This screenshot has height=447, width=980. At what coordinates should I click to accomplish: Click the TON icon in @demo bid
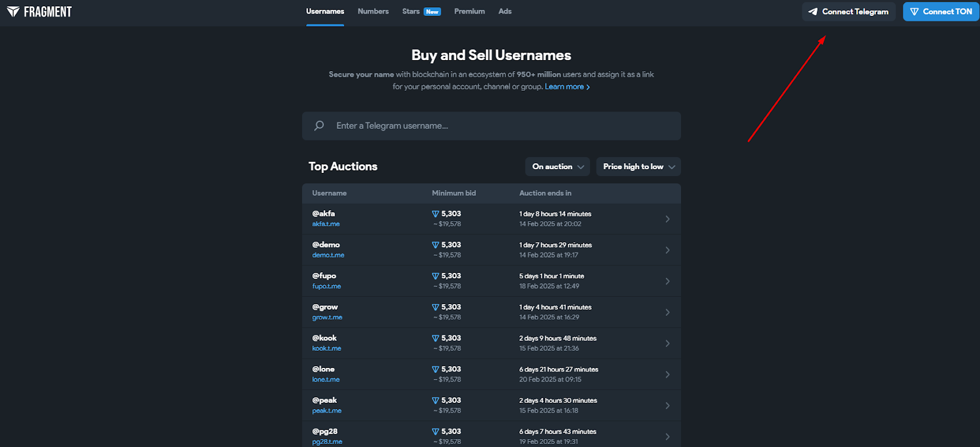[x=435, y=245]
